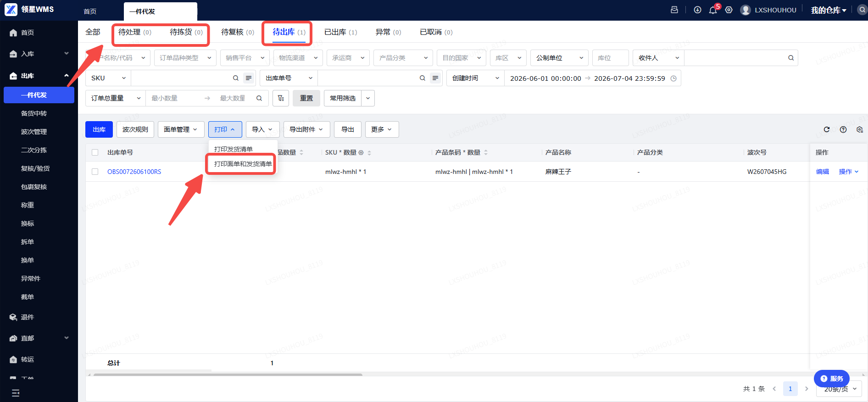Sort by 产品条码 * 数量 column
Image resolution: width=868 pixels, height=402 pixels.
point(486,152)
